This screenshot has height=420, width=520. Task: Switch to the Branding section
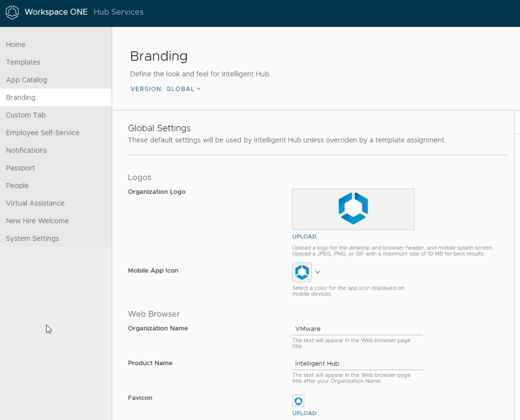[20, 97]
